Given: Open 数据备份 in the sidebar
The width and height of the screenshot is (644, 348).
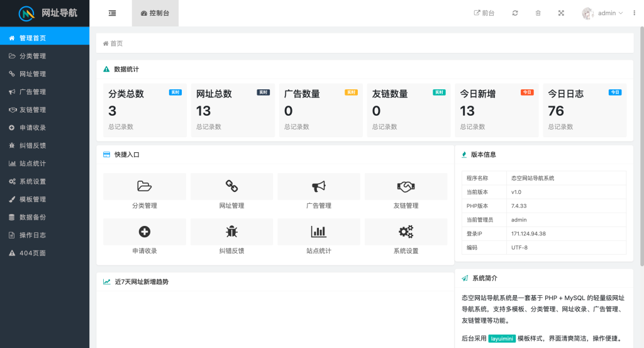Looking at the screenshot, I should pos(45,217).
